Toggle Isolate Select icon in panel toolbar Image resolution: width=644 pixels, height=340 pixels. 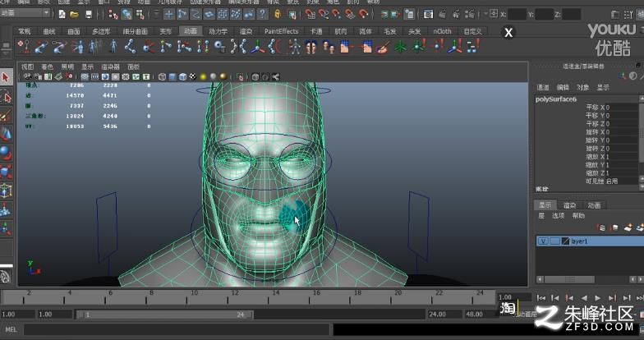point(240,76)
